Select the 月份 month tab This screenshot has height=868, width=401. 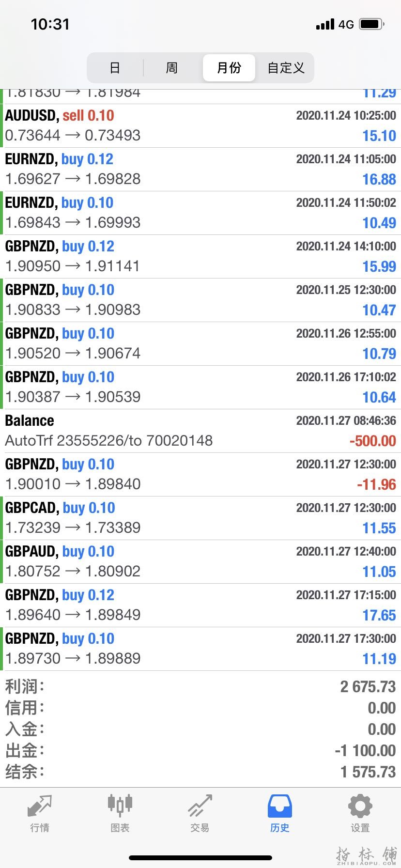(x=229, y=68)
